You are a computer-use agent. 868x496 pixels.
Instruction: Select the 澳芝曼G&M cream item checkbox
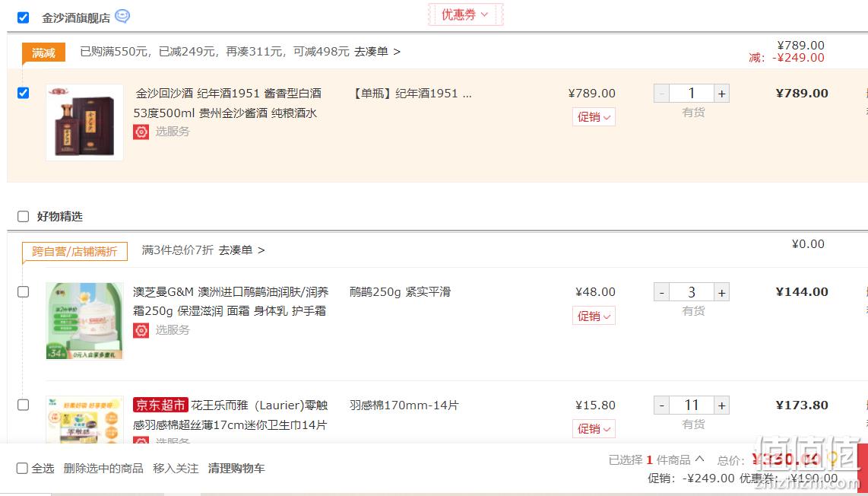click(x=24, y=291)
